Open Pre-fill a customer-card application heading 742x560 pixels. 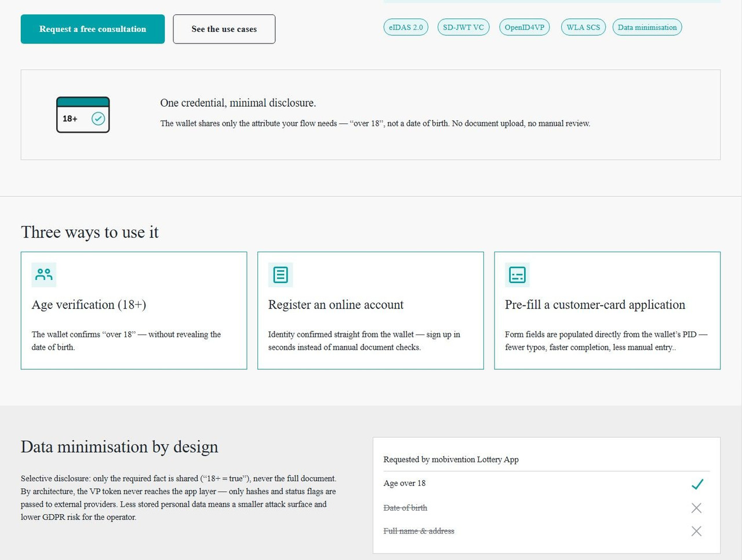point(595,305)
